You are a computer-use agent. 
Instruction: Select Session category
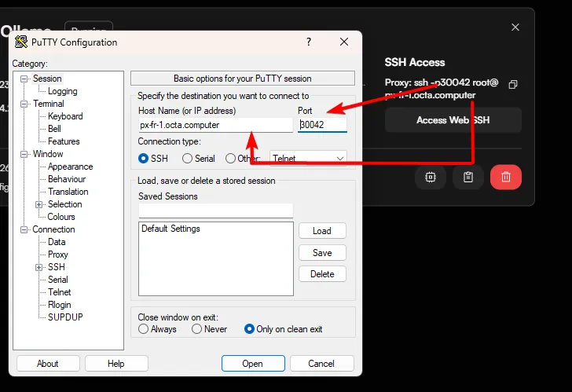47,79
